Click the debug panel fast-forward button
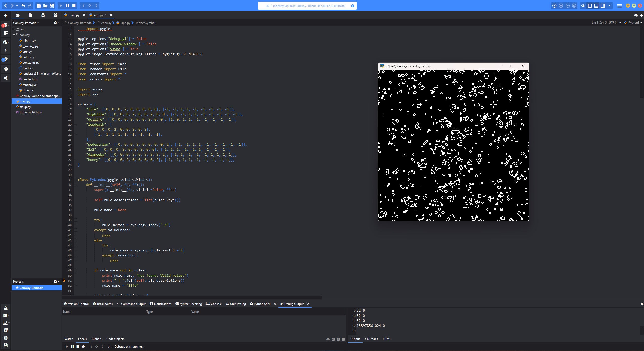 pyautogui.click(x=83, y=347)
